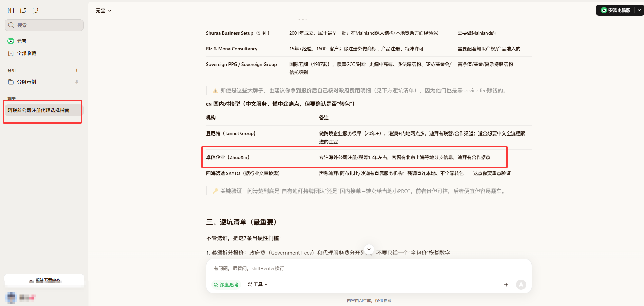The height and width of the screenshot is (306, 644).
Task: Click the blurred username next to the avatar
Action: (x=27, y=298)
